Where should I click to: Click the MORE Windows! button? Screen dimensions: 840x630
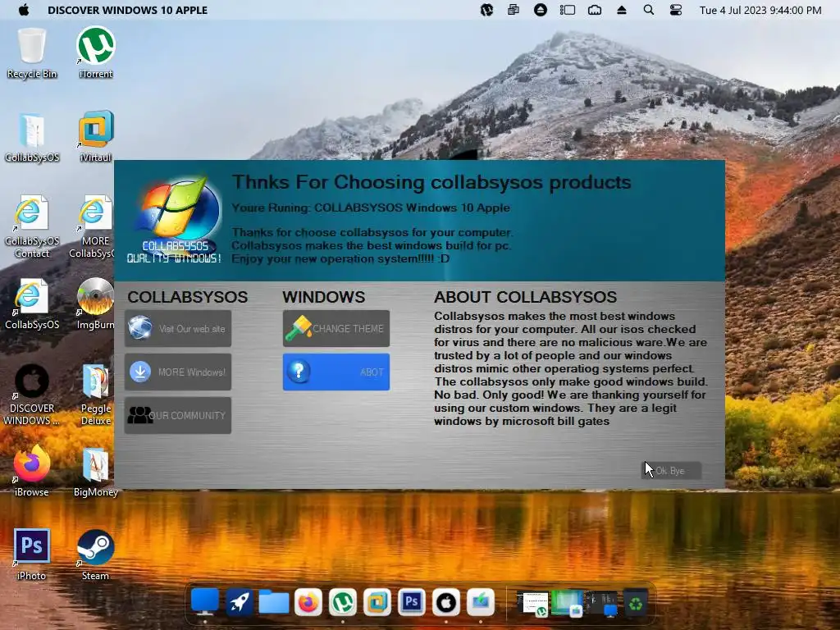(178, 372)
